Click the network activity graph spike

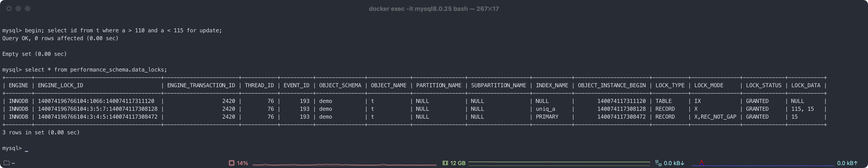coord(701,163)
